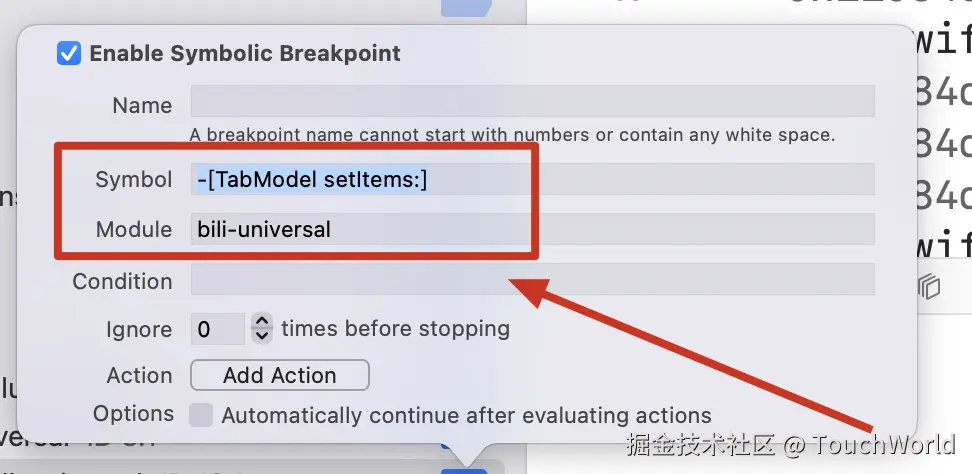Click the Options label
Image resolution: width=972 pixels, height=474 pixels.
(x=133, y=413)
